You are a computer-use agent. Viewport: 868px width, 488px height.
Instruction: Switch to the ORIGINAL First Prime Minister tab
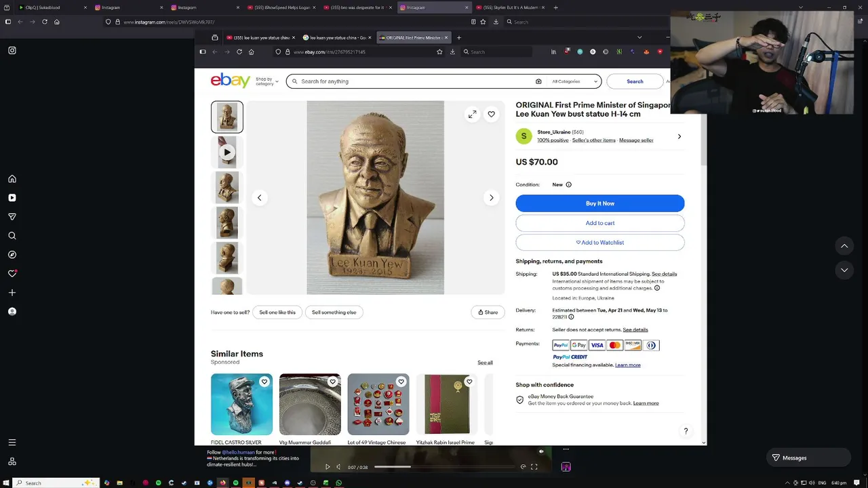[413, 37]
